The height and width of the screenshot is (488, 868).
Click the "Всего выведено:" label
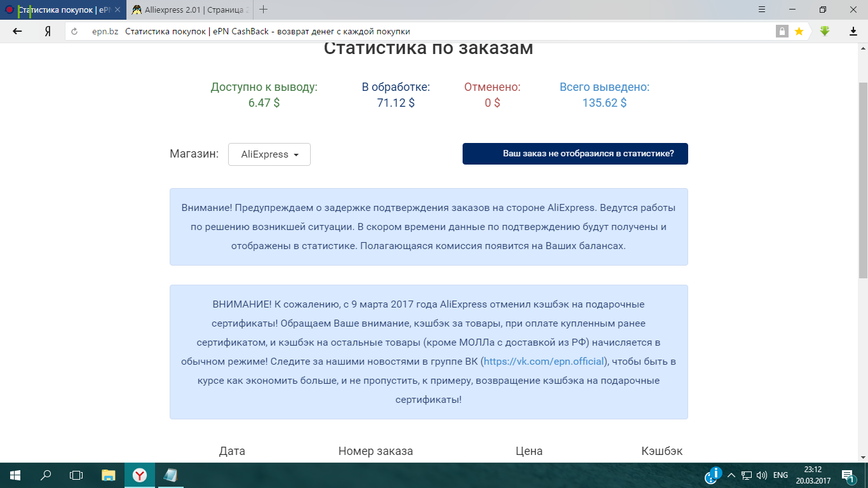tap(604, 87)
